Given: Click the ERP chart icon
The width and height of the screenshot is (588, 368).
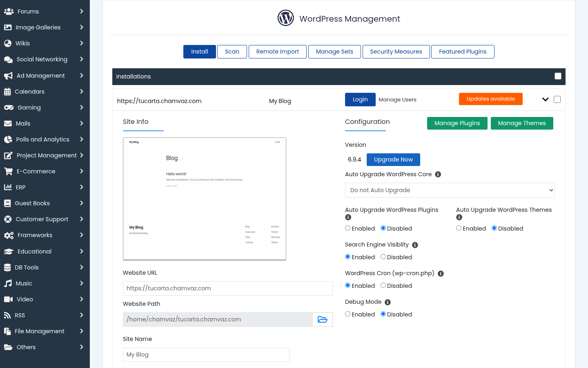Looking at the screenshot, I should [8, 187].
